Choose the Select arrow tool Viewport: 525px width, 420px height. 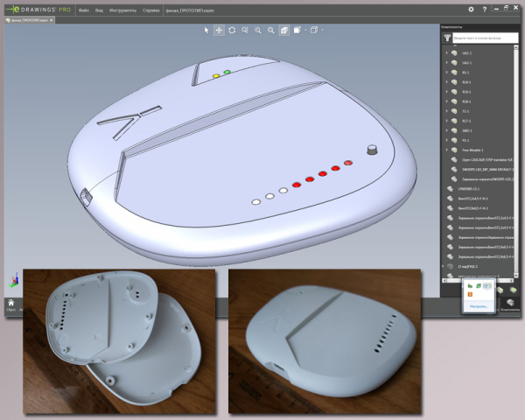206,30
